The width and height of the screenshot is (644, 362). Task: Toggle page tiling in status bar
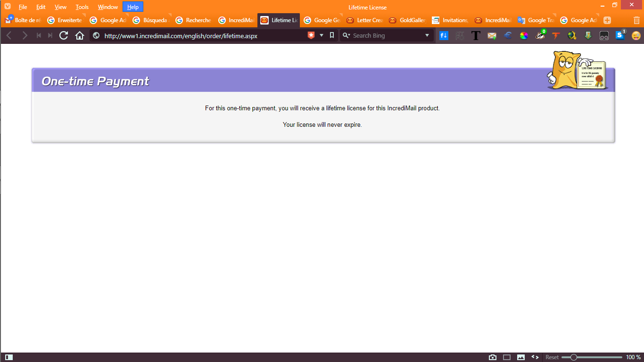(x=507, y=357)
